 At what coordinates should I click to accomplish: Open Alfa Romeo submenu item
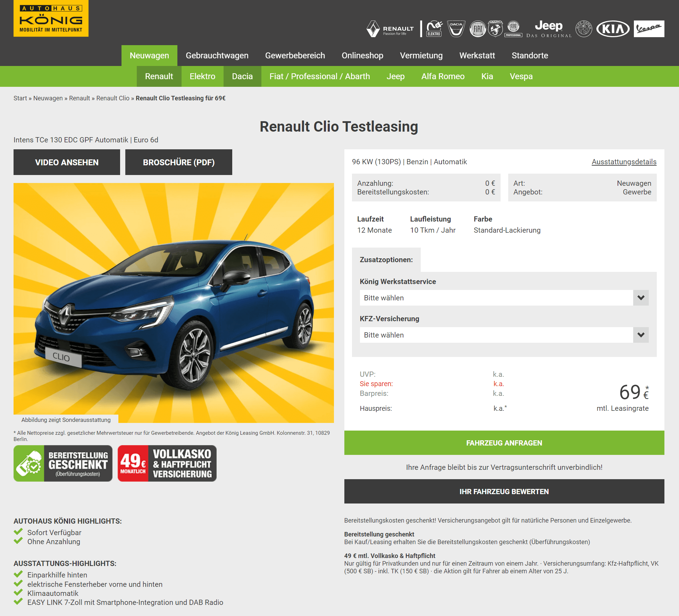(443, 76)
